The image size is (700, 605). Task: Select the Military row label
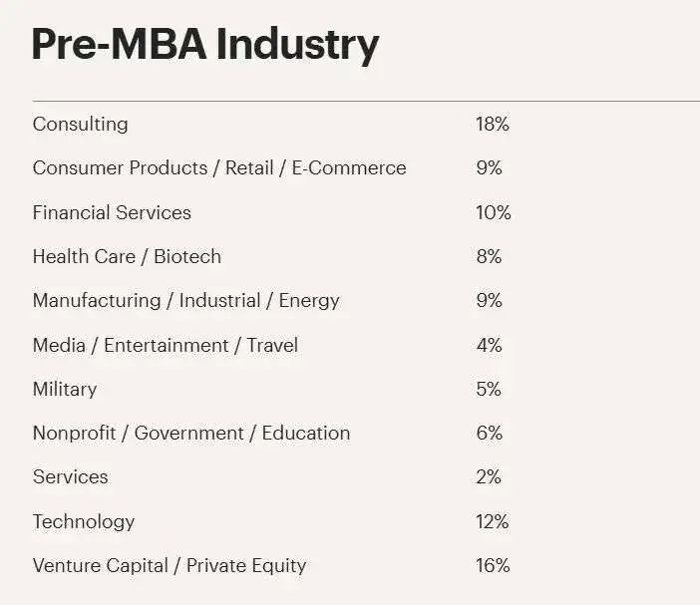click(x=65, y=390)
